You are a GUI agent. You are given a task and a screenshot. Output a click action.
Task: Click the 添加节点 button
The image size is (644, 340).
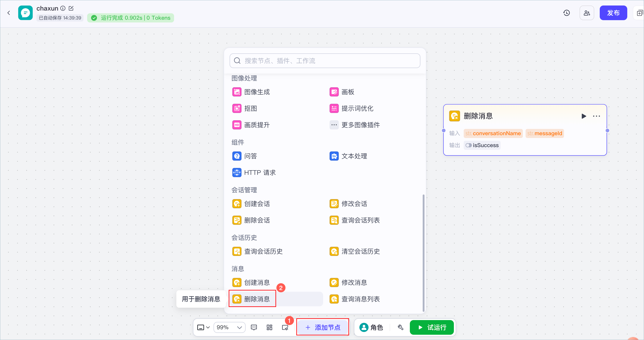(x=322, y=327)
